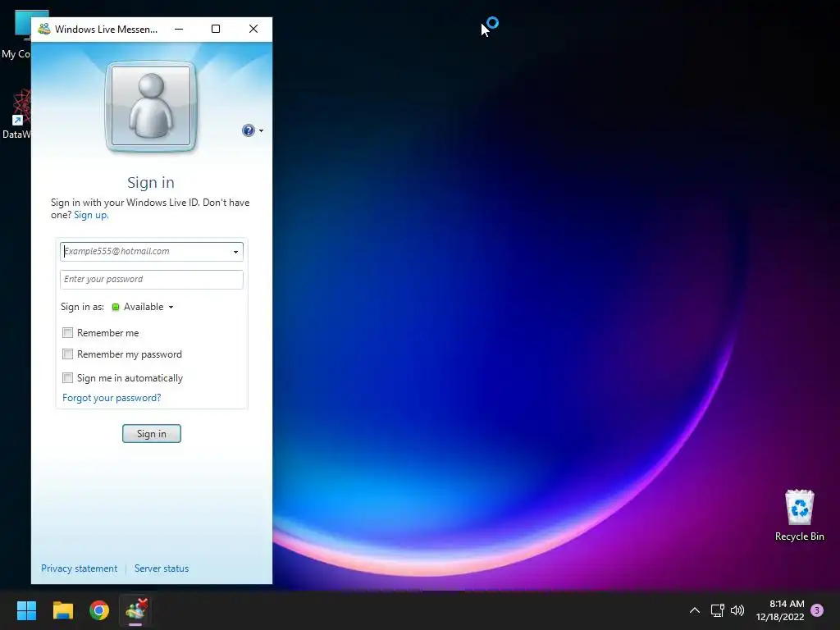Enable the Remember me checkbox
Screen dimensions: 840x630
67,333
